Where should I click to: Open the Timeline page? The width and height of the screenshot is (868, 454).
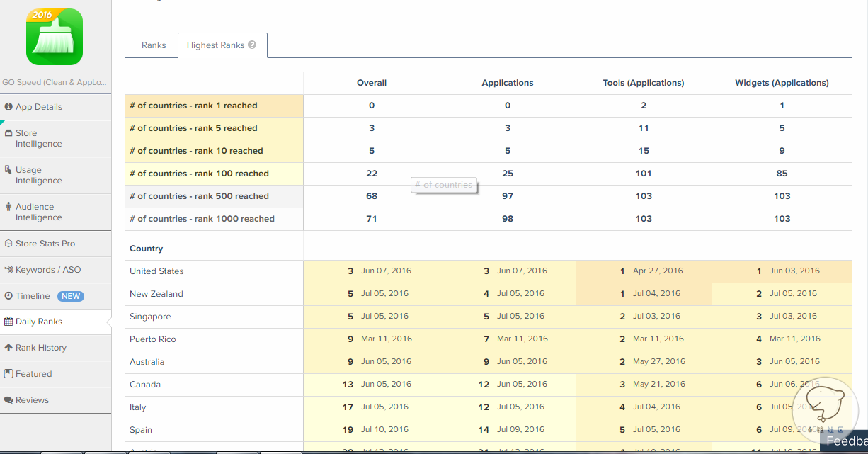click(33, 296)
